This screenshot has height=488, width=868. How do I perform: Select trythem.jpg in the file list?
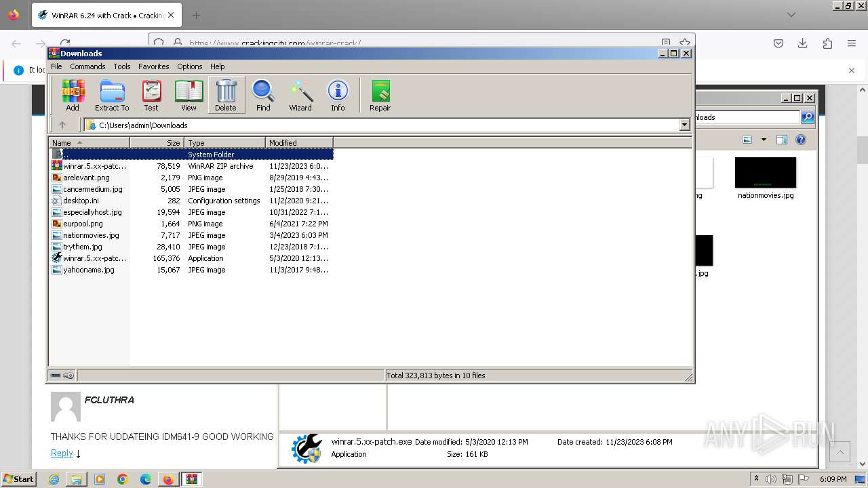[x=192, y=247]
